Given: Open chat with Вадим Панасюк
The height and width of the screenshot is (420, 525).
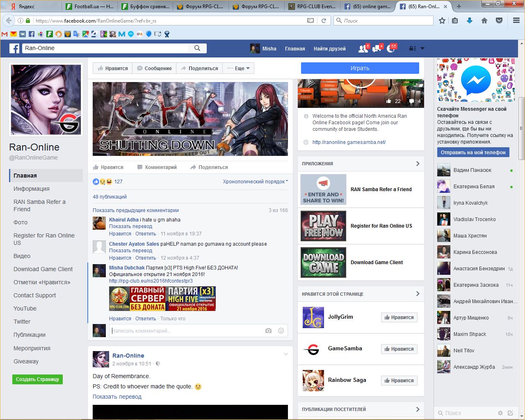Looking at the screenshot, I should (x=476, y=170).
